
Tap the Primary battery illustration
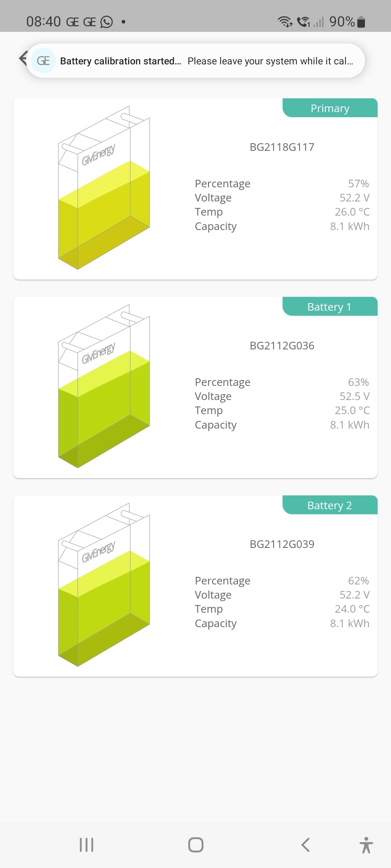pos(104,187)
